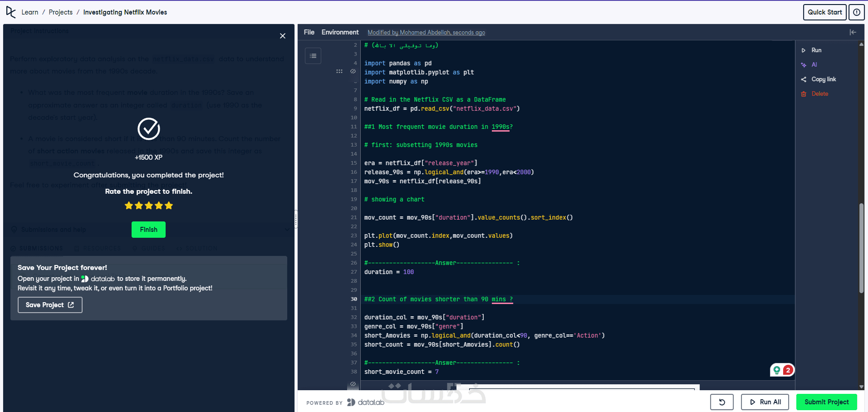The width and height of the screenshot is (868, 412).
Task: Grab the cell drag handle dots icon
Action: 339,71
